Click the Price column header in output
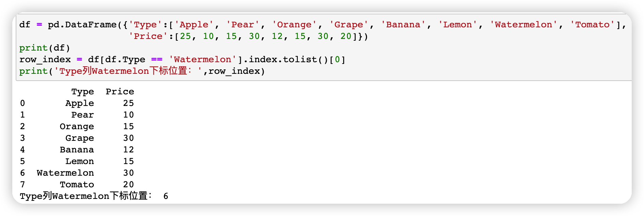This screenshot has width=644, height=216. (x=120, y=92)
